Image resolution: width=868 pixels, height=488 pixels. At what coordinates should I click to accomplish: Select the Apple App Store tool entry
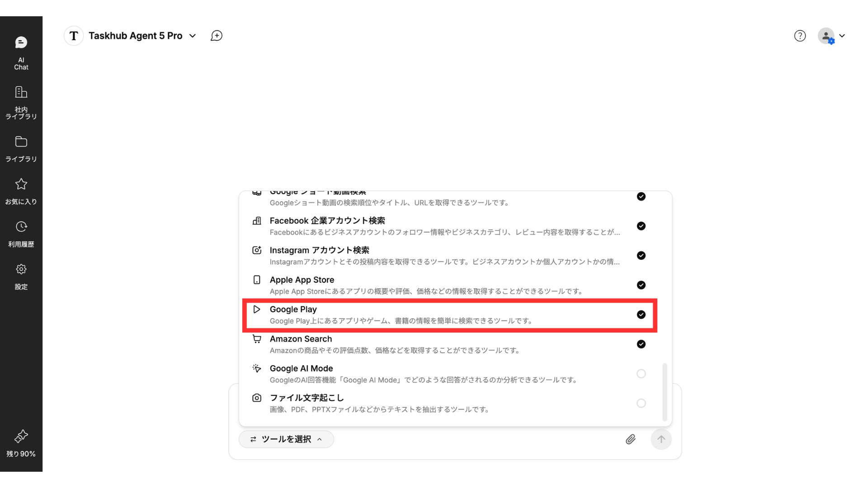click(x=302, y=280)
